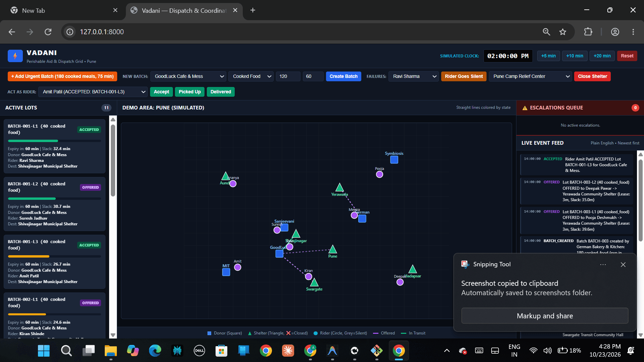The height and width of the screenshot is (362, 644).
Task: Click the Pune shelter triangle marker
Action: pos(332,249)
